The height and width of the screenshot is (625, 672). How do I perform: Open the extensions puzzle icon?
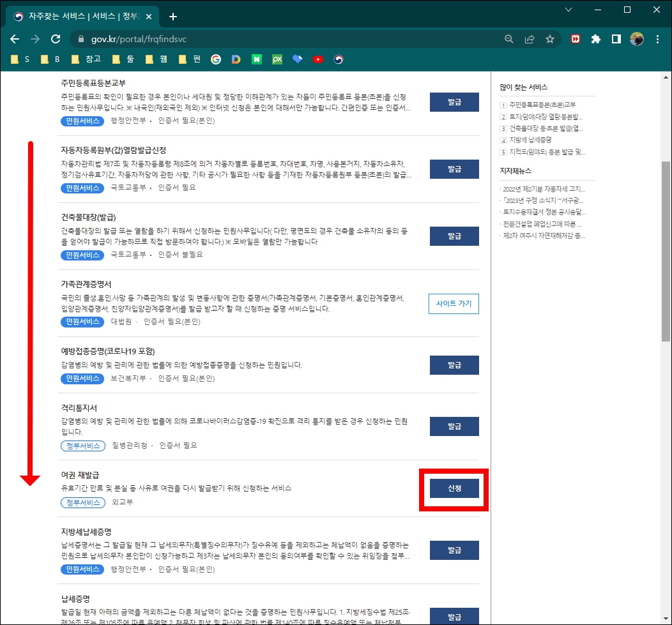(x=596, y=38)
